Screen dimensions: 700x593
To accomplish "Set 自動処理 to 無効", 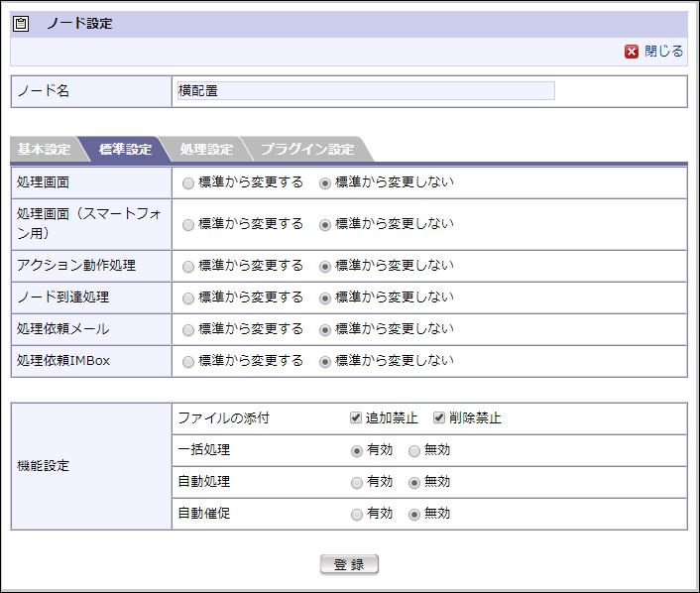I will (x=414, y=483).
